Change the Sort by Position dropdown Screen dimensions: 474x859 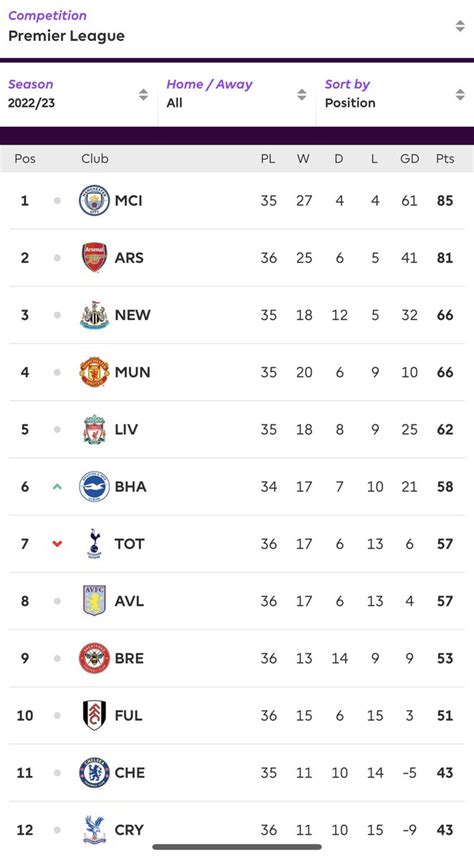click(395, 94)
